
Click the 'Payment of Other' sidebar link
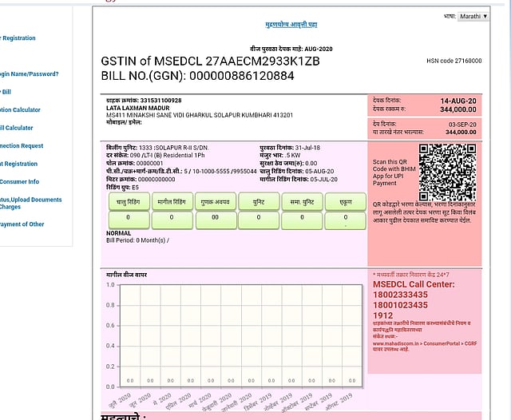pyautogui.click(x=22, y=224)
